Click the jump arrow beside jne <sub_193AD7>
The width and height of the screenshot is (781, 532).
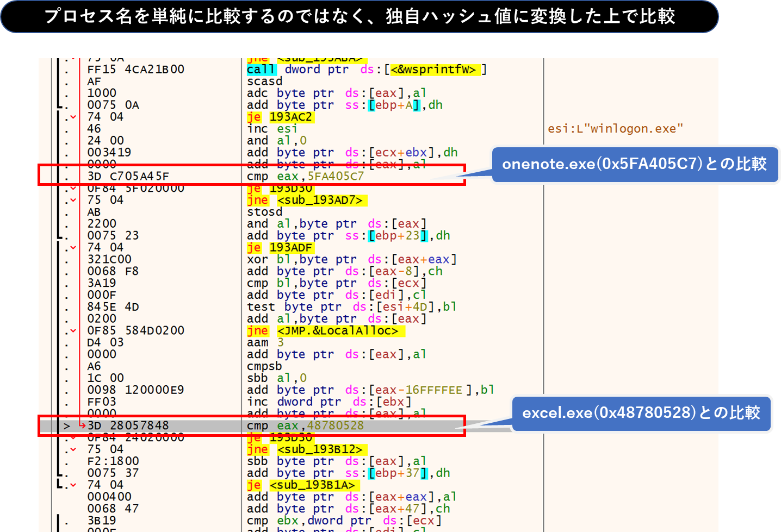[73, 201]
